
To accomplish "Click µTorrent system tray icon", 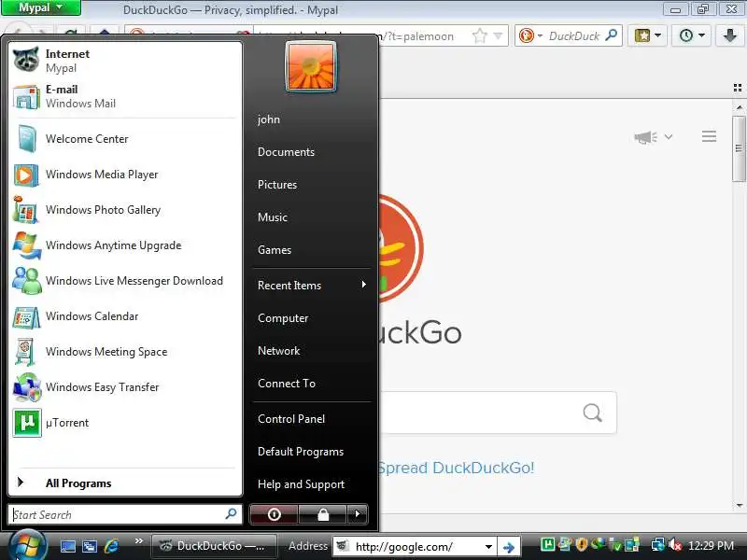I will click(547, 544).
